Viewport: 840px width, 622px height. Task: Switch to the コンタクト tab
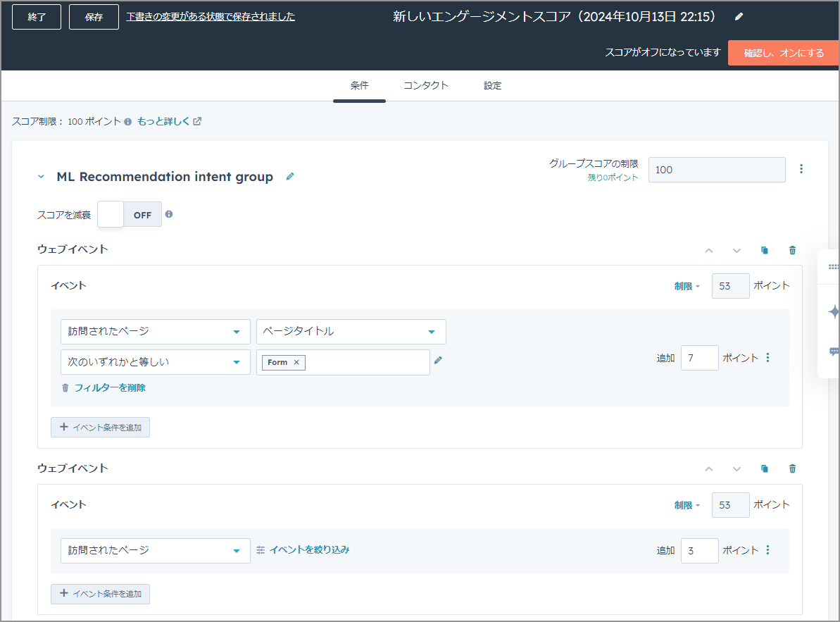[x=425, y=86]
